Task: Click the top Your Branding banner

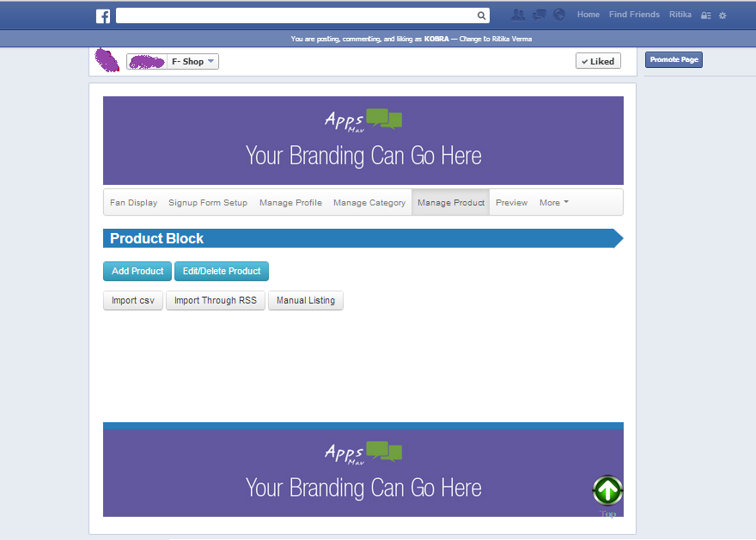Action: click(x=363, y=140)
